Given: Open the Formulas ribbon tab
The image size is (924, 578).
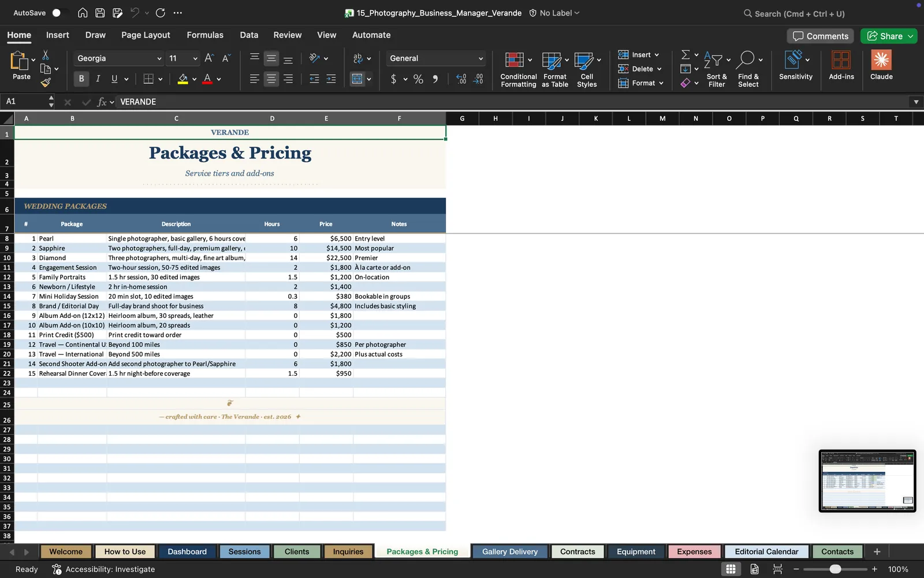Looking at the screenshot, I should pyautogui.click(x=205, y=35).
